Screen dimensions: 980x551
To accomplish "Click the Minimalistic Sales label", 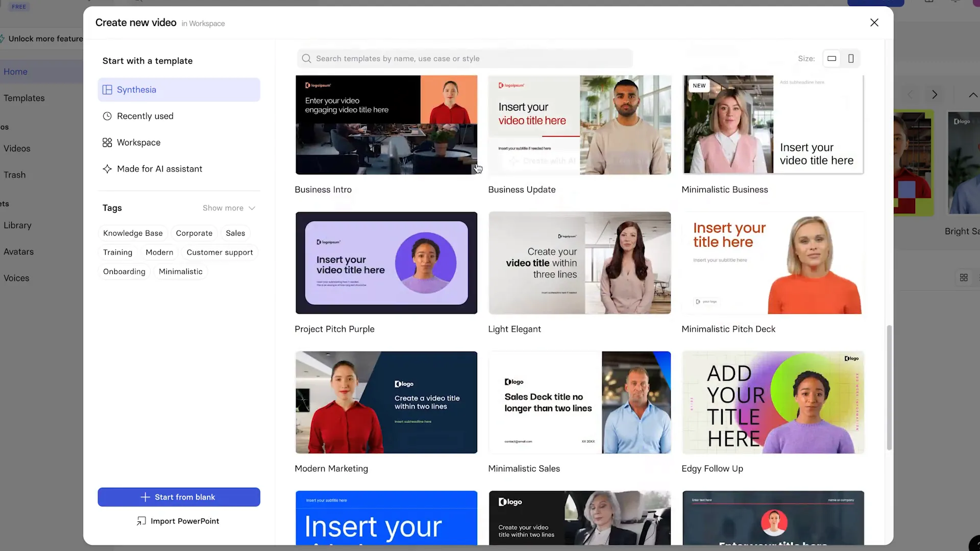I will (x=524, y=469).
